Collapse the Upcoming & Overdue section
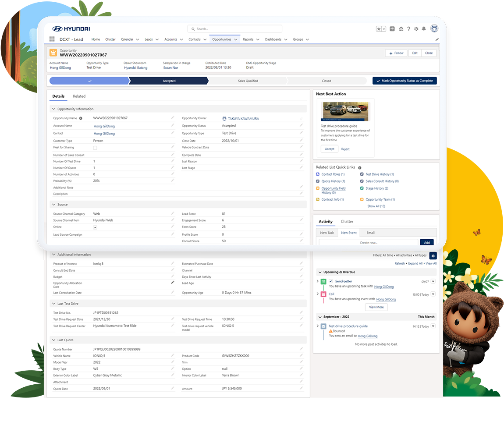504x425 pixels. coord(319,272)
